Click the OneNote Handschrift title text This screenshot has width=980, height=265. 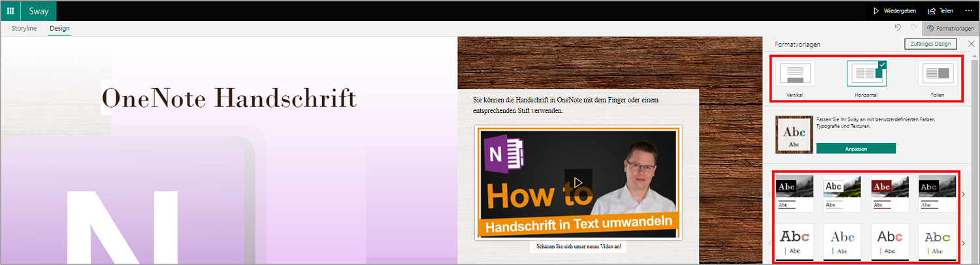coord(229,98)
